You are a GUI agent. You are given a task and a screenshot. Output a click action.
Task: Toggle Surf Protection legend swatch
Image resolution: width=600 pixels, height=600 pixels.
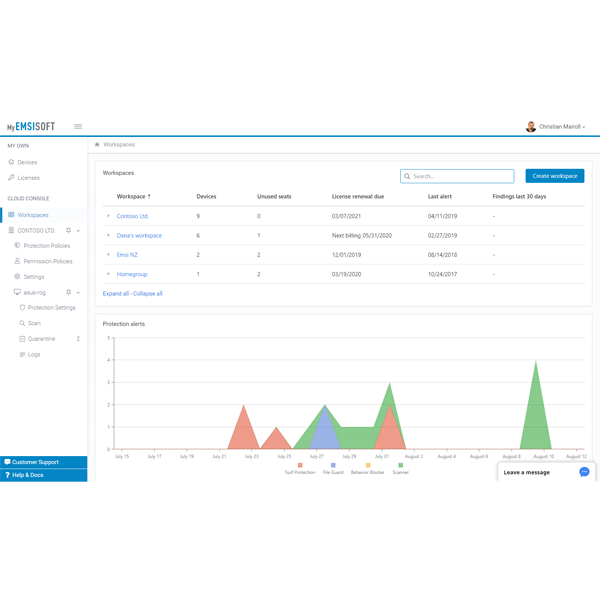(300, 465)
